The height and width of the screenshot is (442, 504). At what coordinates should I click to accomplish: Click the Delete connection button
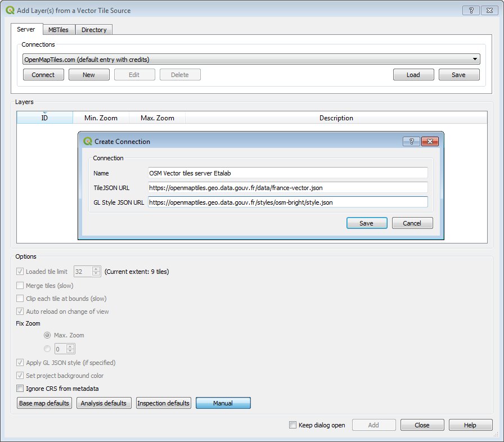180,75
